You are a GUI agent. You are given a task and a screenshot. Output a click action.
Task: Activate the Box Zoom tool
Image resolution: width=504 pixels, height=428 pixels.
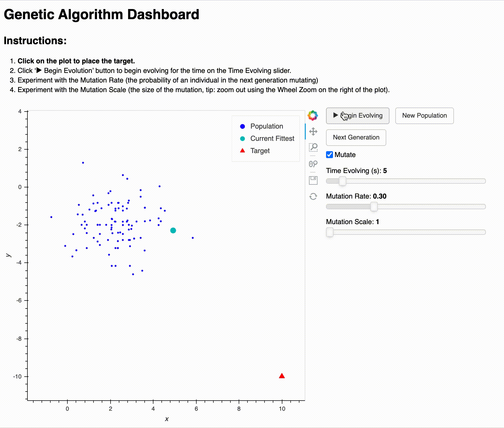[313, 147]
